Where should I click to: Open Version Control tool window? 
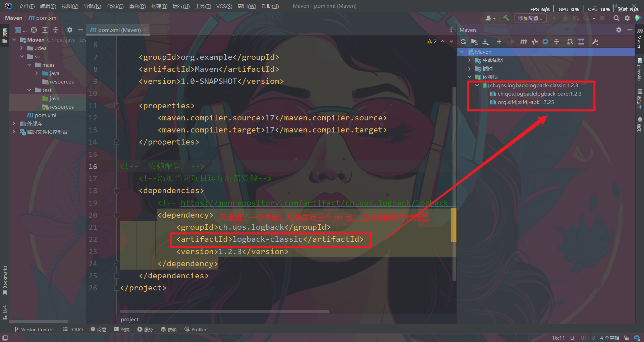point(34,330)
